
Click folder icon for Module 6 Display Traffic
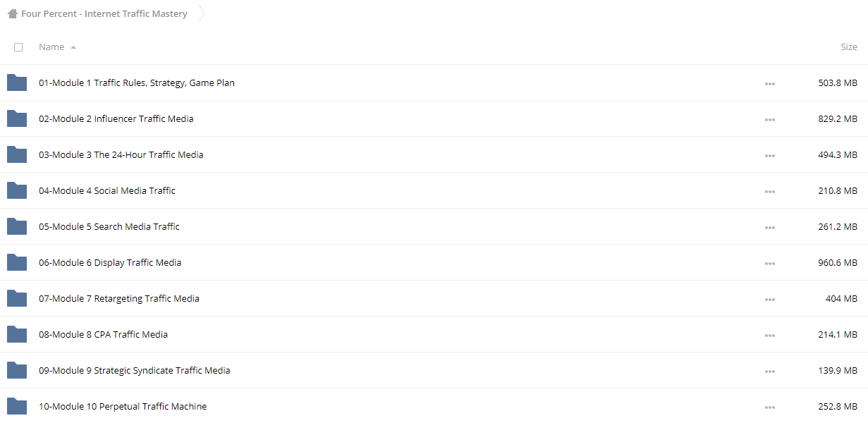click(x=17, y=262)
